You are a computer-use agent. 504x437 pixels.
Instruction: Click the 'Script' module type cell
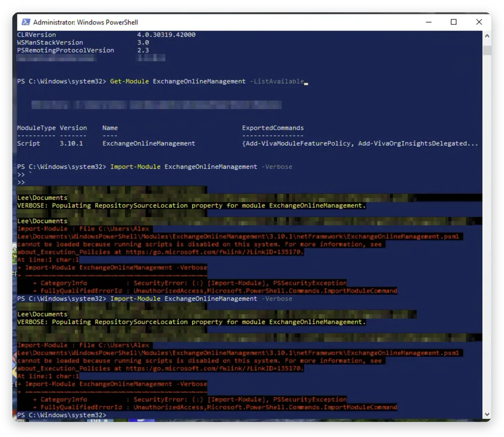point(29,143)
